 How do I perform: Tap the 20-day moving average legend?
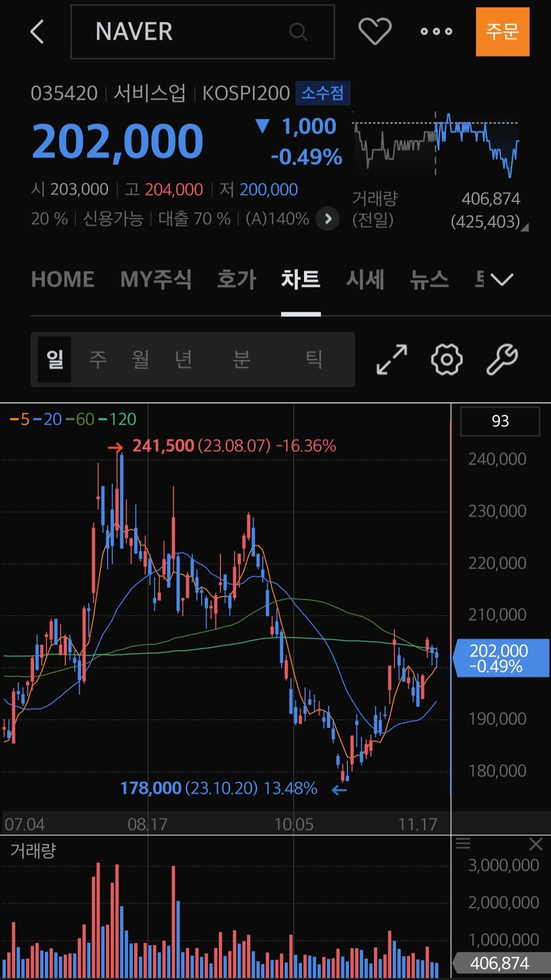pyautogui.click(x=47, y=420)
